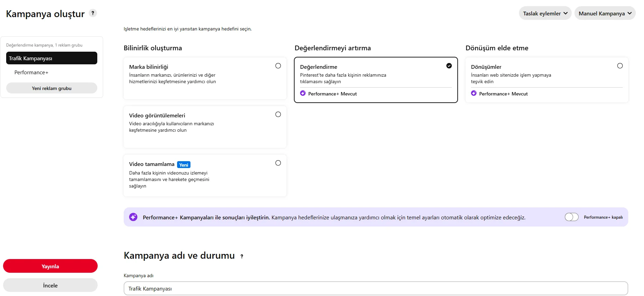The height and width of the screenshot is (296, 644).
Task: Click the Performance+ Mevcut label under Değerlendirme
Action: [332, 94]
